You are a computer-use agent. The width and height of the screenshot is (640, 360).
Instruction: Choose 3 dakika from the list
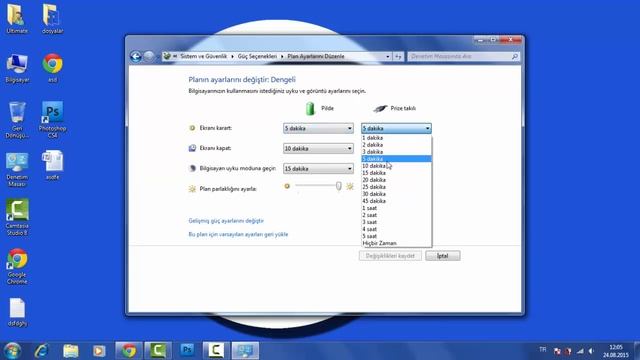(x=396, y=152)
